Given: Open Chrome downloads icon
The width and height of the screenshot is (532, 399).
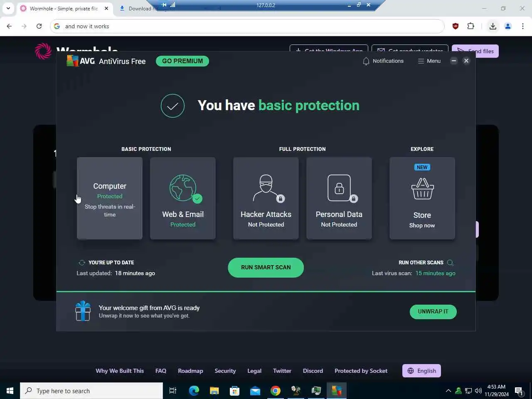Looking at the screenshot, I should tap(493, 26).
